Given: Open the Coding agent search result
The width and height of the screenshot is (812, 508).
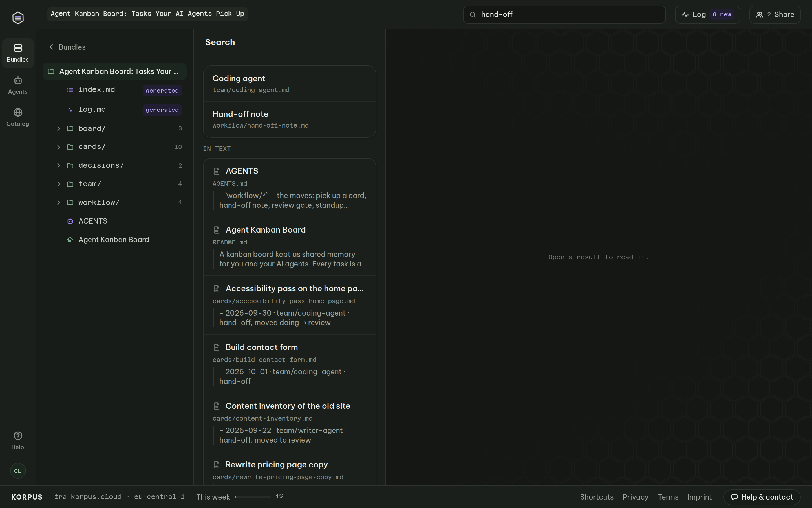Looking at the screenshot, I should coord(289,84).
